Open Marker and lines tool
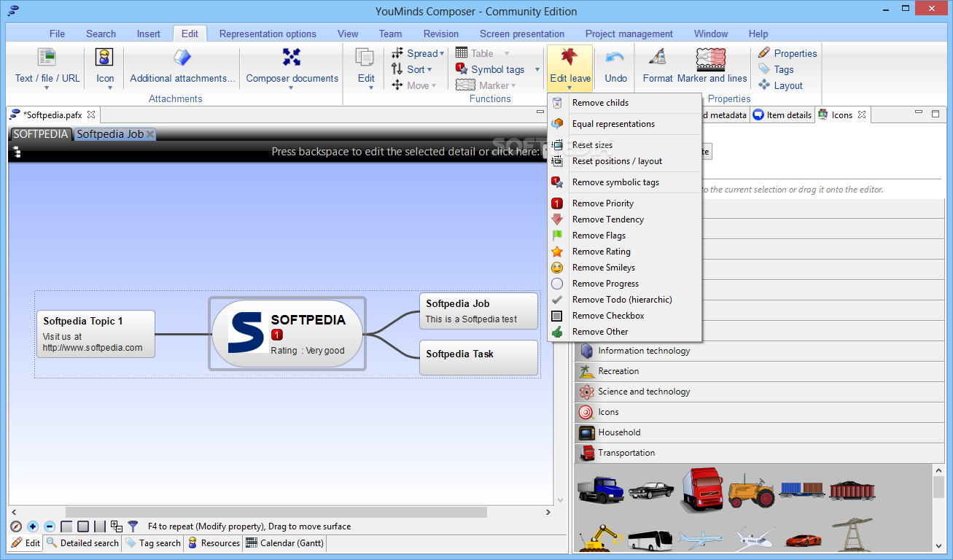The height and width of the screenshot is (560, 953). (712, 66)
